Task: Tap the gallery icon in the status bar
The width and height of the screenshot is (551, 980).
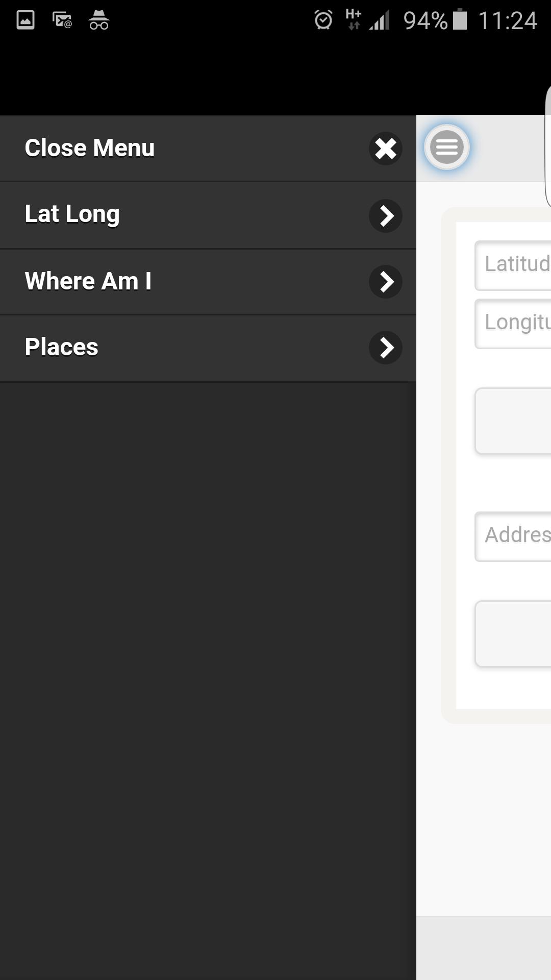Action: (24, 20)
